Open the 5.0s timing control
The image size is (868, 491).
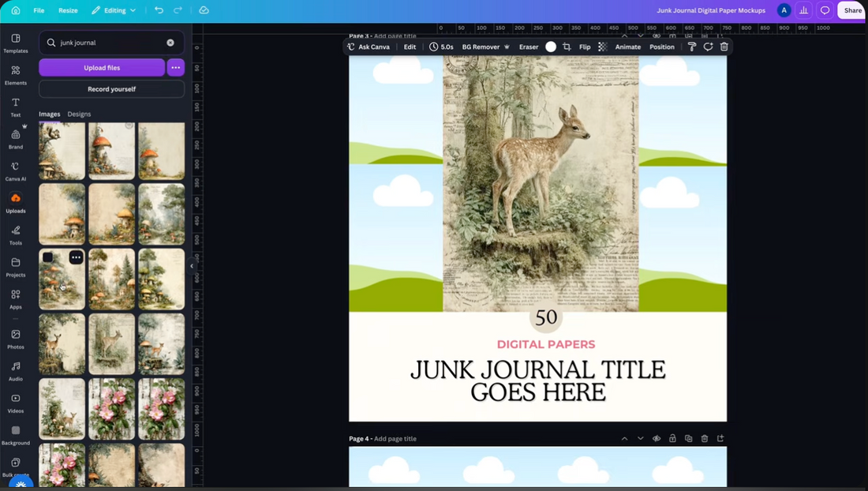click(x=441, y=47)
